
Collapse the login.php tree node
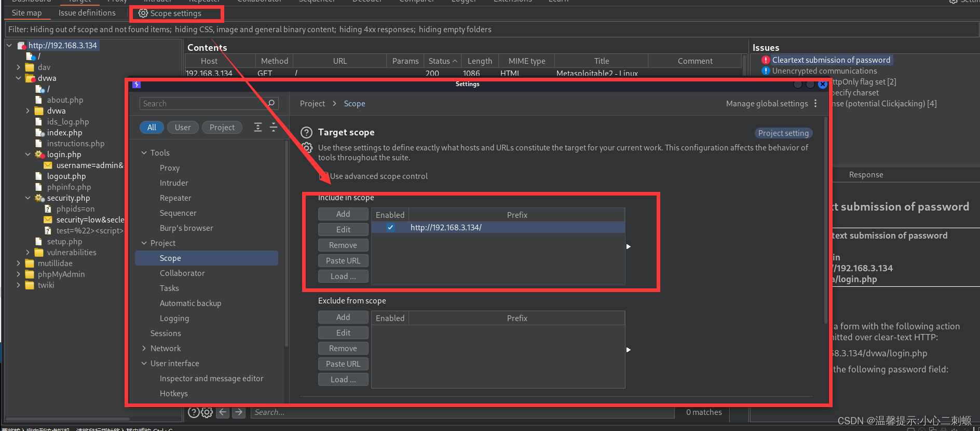pos(28,155)
